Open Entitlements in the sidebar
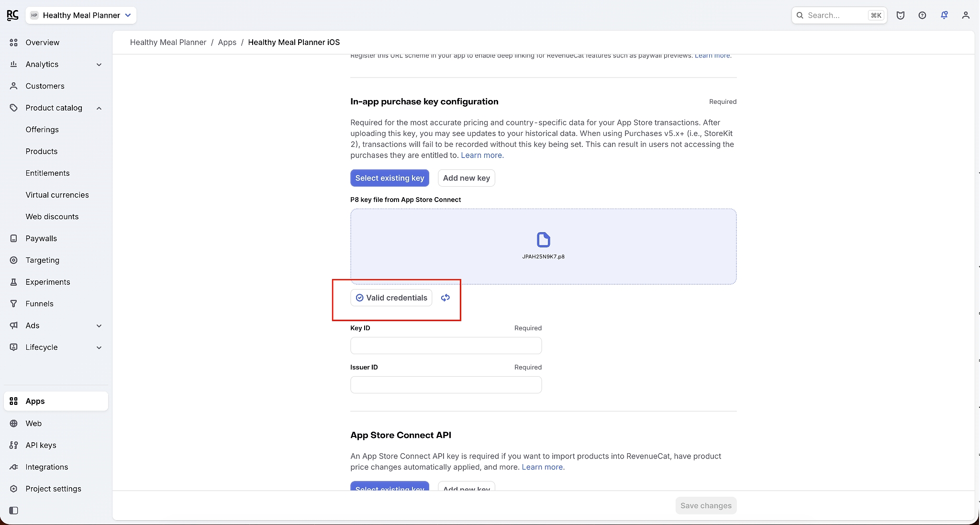 pos(48,173)
